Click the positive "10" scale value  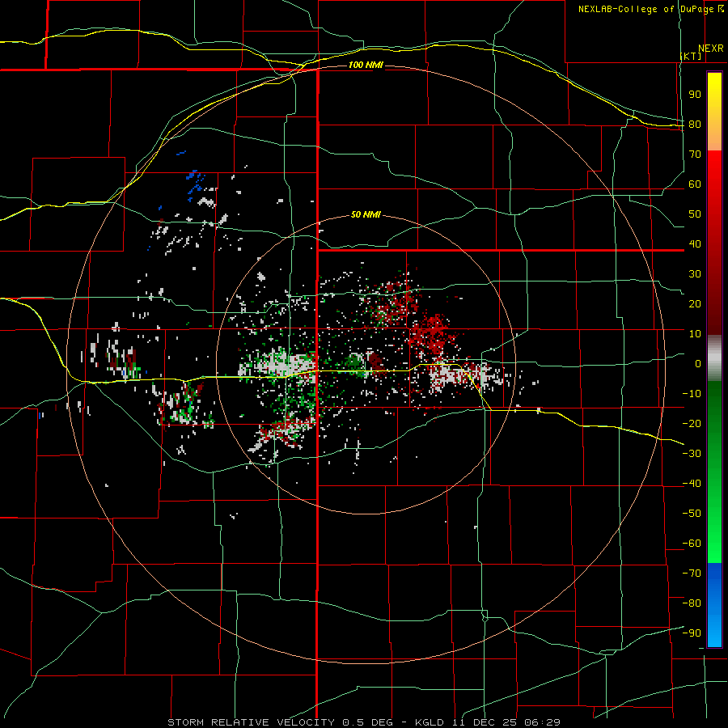[695, 334]
